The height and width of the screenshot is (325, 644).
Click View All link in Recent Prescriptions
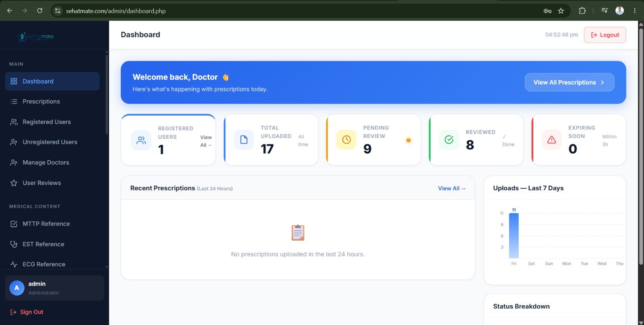tap(452, 188)
